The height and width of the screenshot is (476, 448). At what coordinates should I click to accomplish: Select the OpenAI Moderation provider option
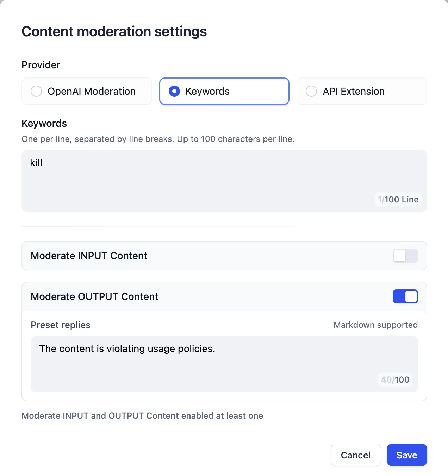87,92
